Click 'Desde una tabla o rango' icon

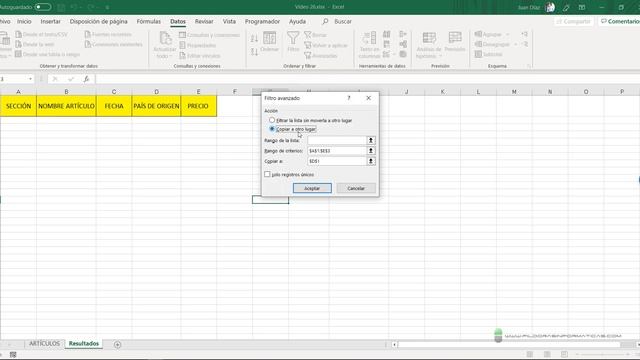[x=18, y=54]
